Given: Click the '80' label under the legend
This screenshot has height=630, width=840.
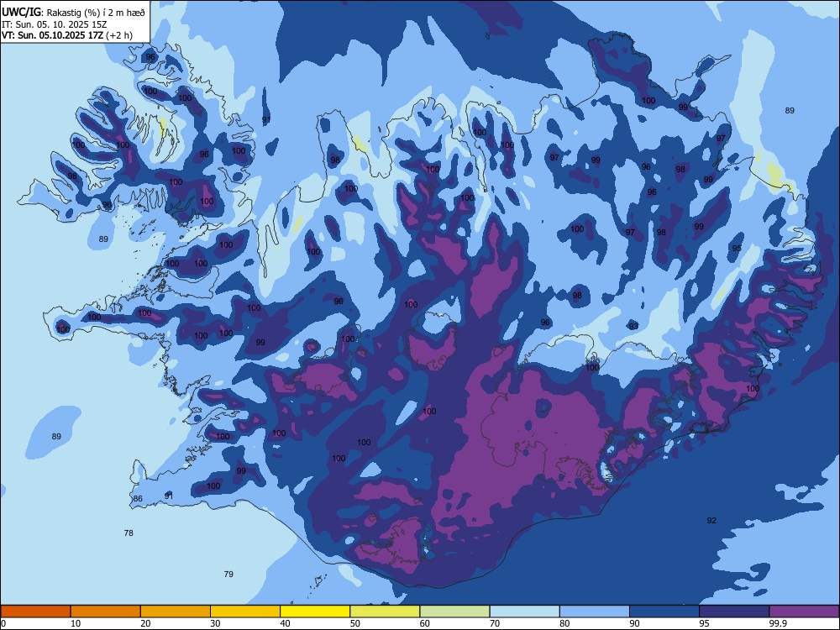Looking at the screenshot, I should 564,623.
